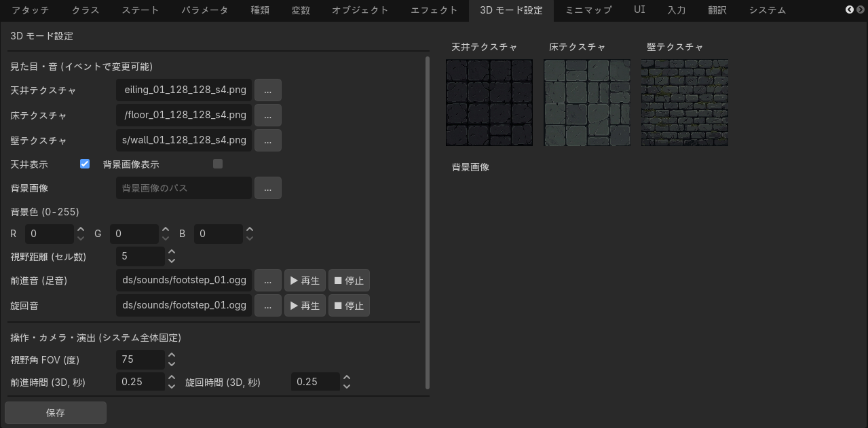Increase the 視野距離 cell count
868x428 pixels.
click(172, 252)
